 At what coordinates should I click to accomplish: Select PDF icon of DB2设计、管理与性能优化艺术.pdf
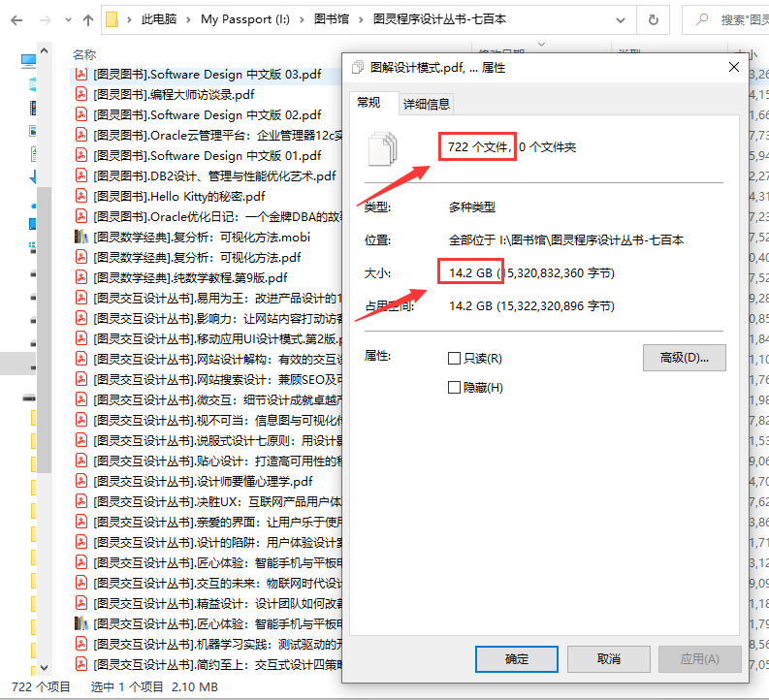[80, 176]
